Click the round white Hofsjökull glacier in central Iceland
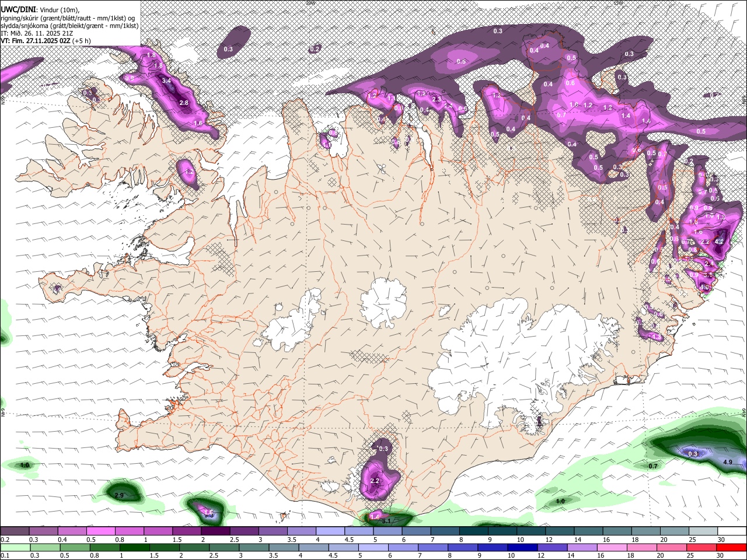Image resolution: width=747 pixels, height=560 pixels. coord(383,302)
